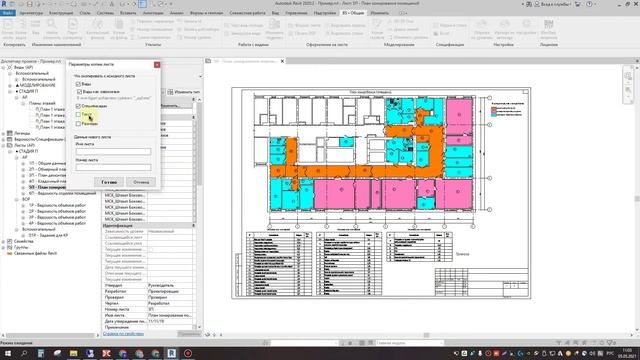Screen dimensions: 640x360
Task: Click the shopping cart icon in title bar
Action: pos(578,4)
